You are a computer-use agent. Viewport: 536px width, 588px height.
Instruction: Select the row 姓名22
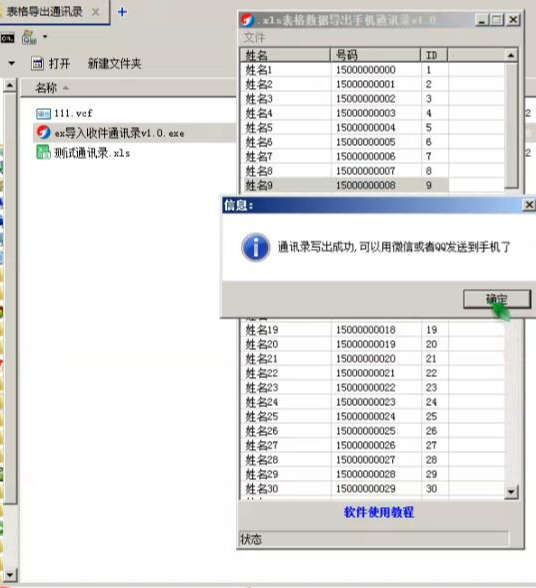click(x=345, y=373)
